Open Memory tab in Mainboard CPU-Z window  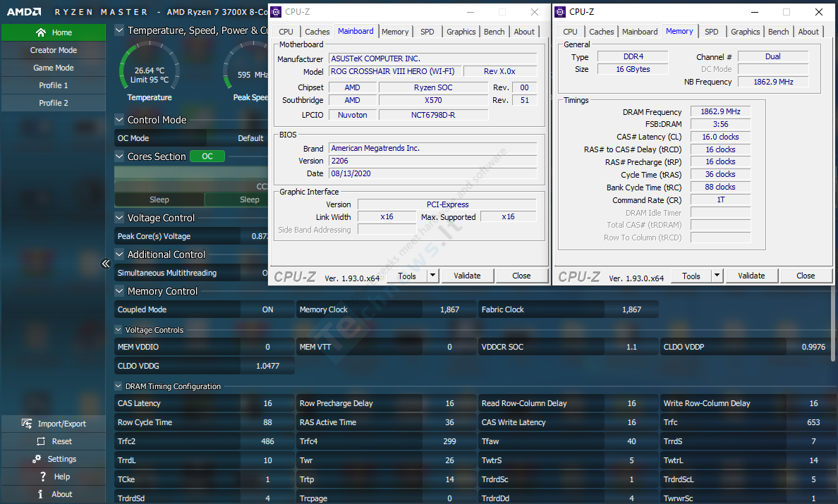click(395, 32)
